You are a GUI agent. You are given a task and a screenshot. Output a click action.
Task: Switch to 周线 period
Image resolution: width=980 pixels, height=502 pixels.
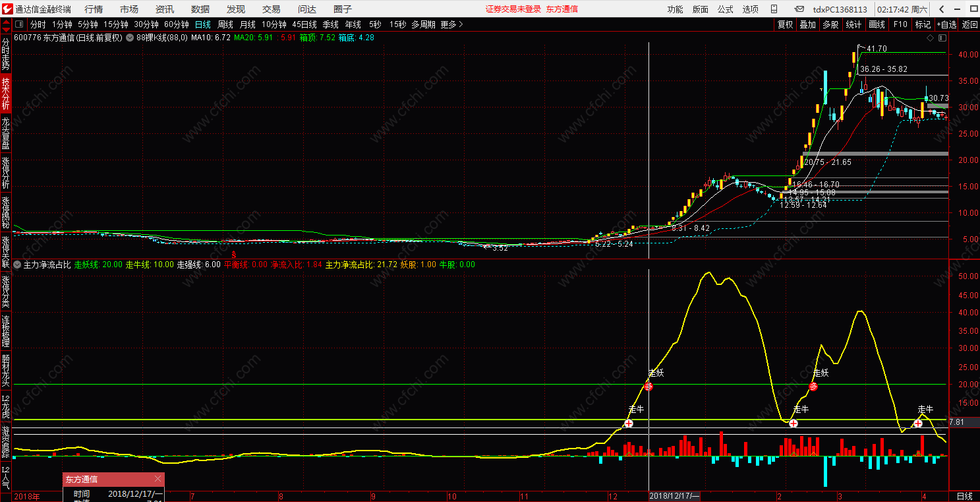(x=225, y=24)
